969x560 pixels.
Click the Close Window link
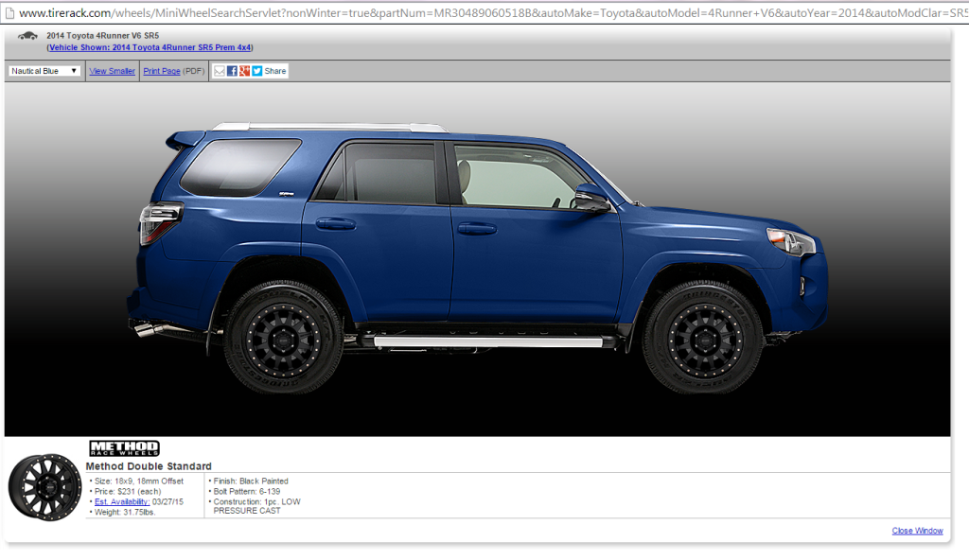coord(917,531)
